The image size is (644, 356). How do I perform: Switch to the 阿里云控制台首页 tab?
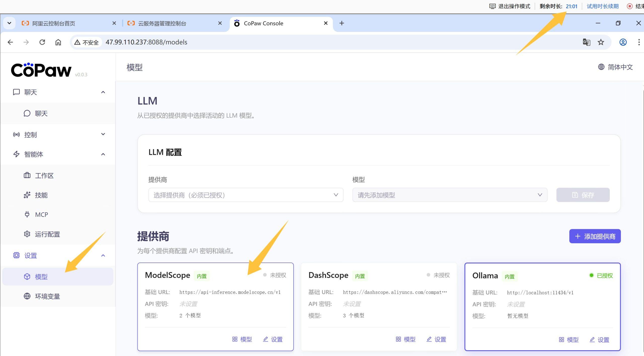click(54, 23)
